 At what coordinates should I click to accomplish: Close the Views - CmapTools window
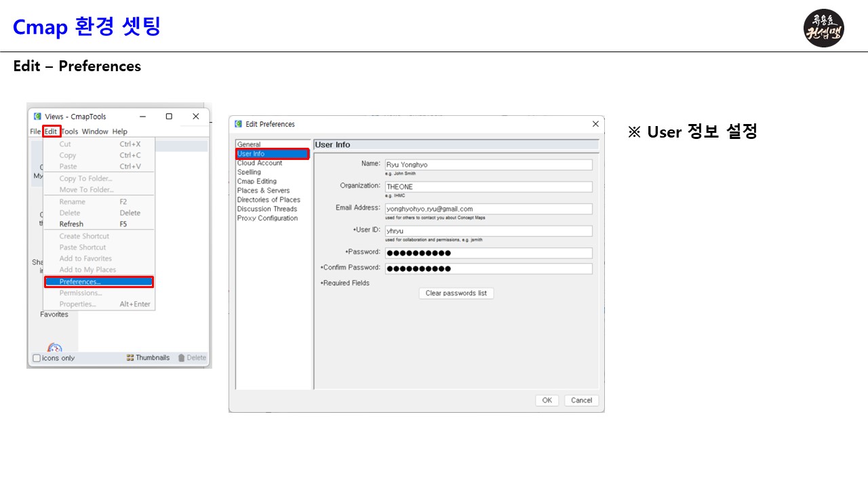coord(195,117)
